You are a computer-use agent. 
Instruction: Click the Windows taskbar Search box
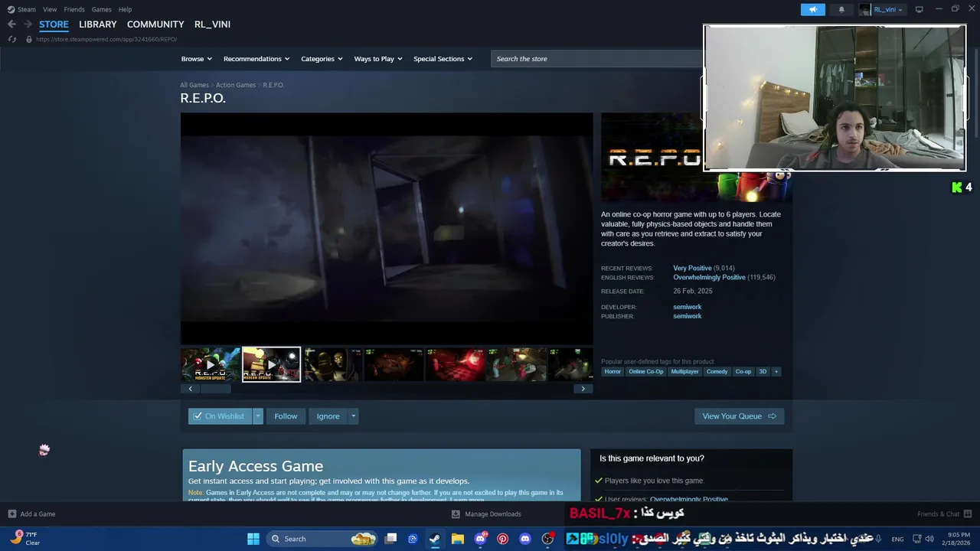[322, 539]
